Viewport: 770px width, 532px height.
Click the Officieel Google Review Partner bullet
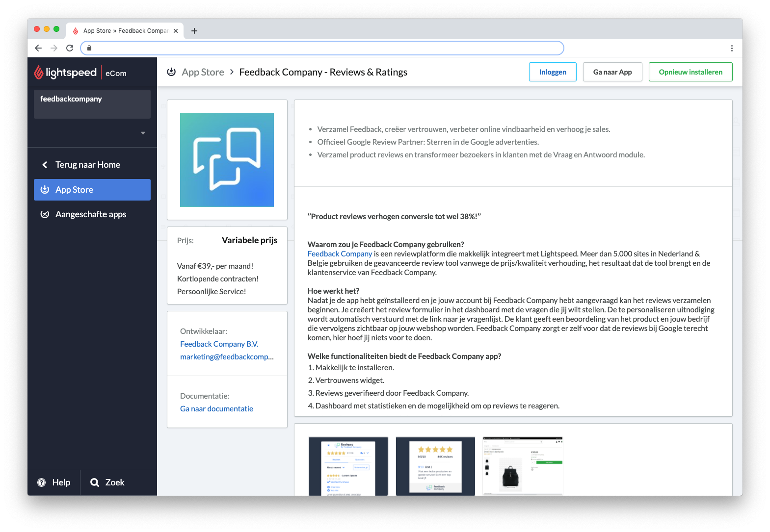428,142
